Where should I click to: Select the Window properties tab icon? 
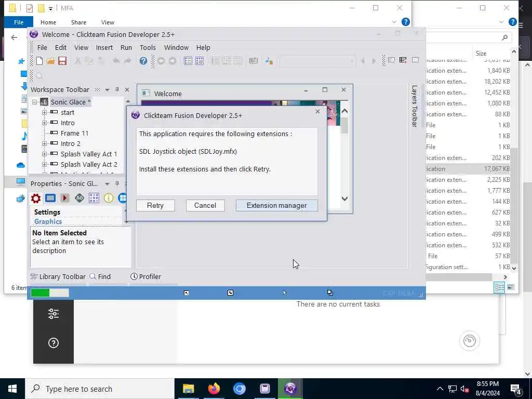click(50, 198)
